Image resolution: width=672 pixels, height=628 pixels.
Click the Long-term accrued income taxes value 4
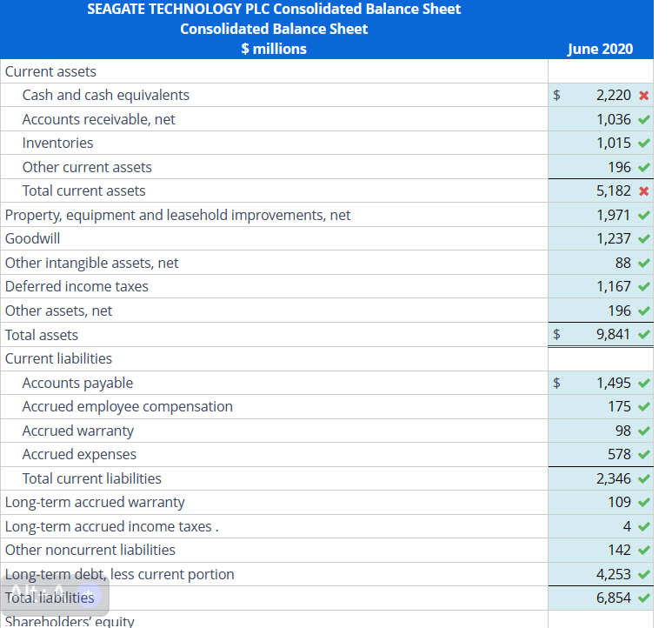(627, 526)
